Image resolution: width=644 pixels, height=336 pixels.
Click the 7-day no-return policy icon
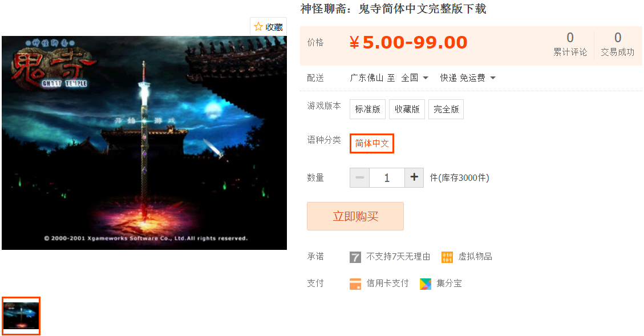click(x=355, y=257)
